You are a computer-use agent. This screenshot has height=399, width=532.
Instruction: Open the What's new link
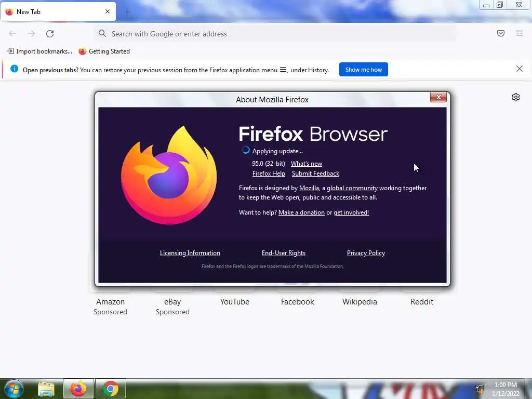coord(307,164)
